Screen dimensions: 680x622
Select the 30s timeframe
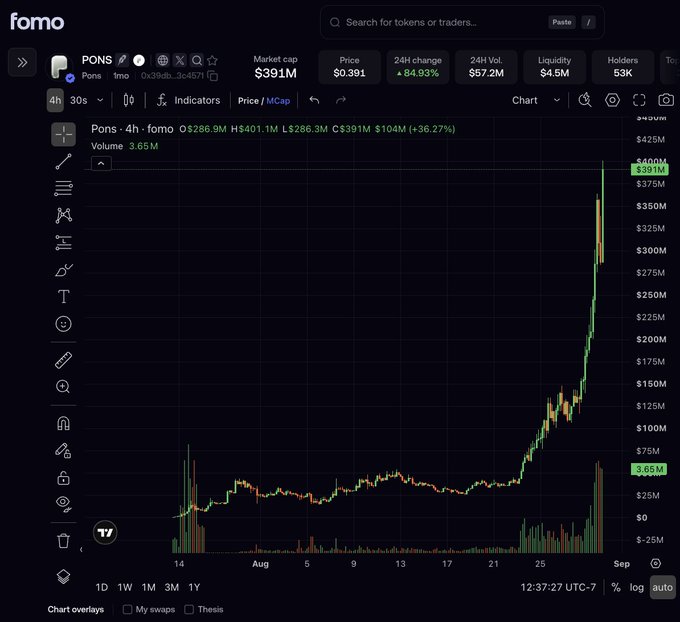tap(78, 100)
